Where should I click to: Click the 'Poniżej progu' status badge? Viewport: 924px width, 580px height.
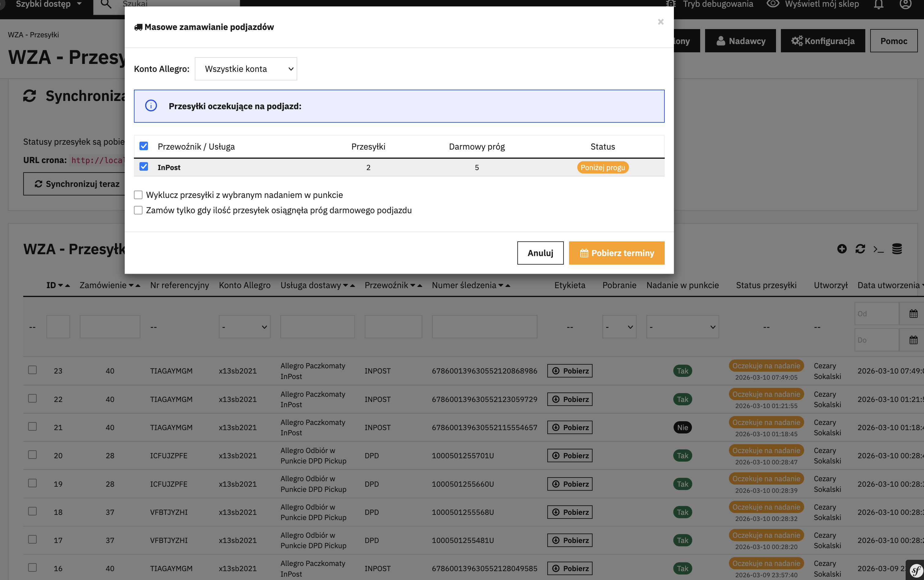[602, 168]
